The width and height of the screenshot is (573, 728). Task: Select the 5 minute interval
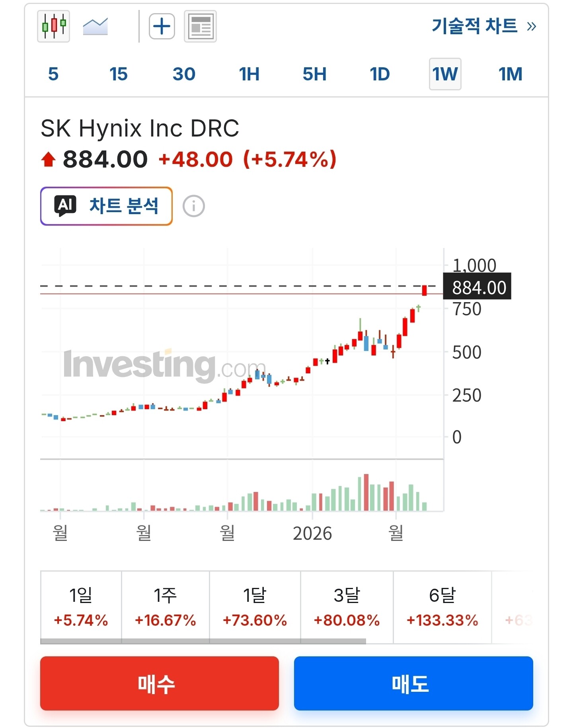(x=53, y=74)
